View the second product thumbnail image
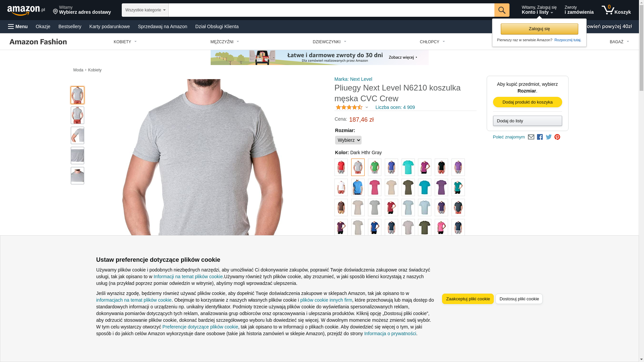This screenshot has width=644, height=362. (77, 115)
